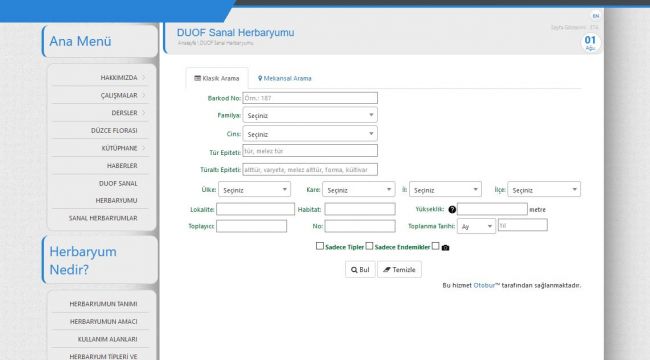Focus the Barkod No input field
This screenshot has width=650, height=360.
point(310,98)
